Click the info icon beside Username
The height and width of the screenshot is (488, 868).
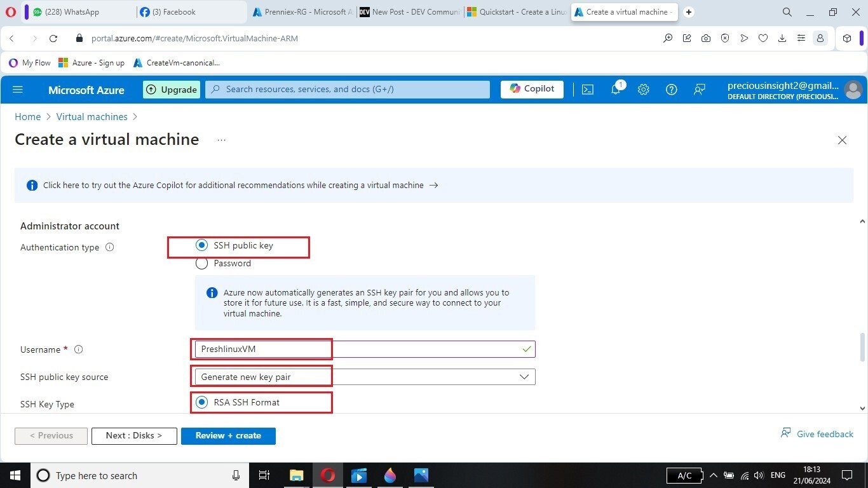[x=79, y=349]
